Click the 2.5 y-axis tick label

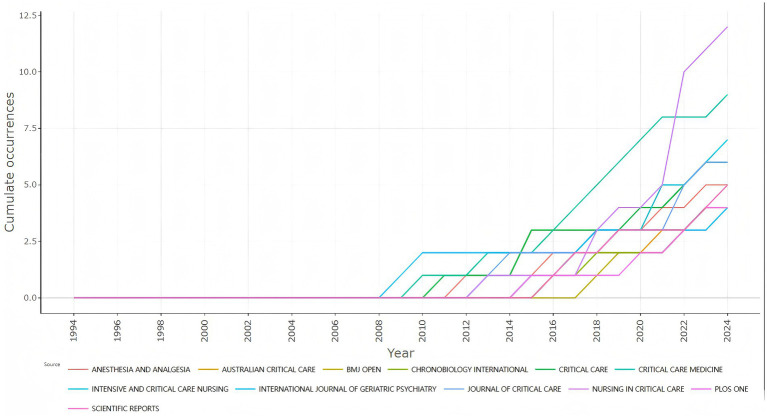point(29,242)
